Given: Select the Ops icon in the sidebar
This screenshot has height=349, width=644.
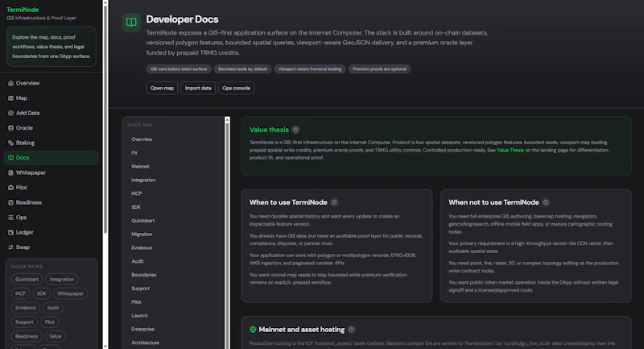Looking at the screenshot, I should coord(10,218).
